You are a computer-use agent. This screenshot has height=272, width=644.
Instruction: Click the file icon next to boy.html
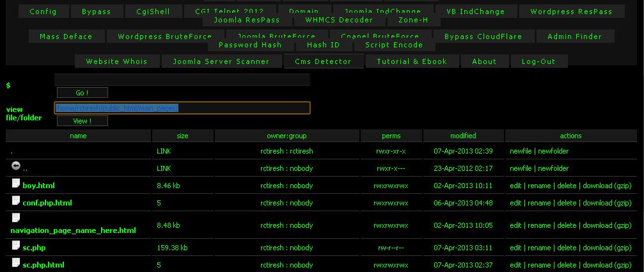(15, 183)
